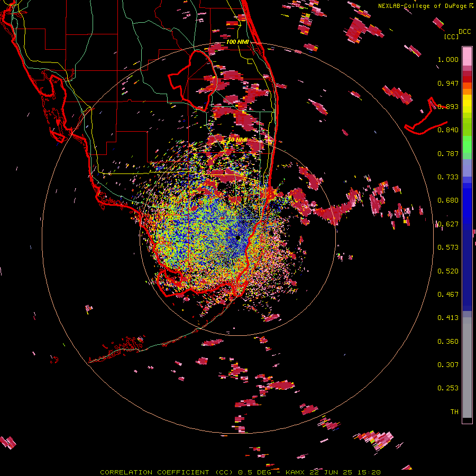The height and width of the screenshot is (476, 476).
Task: Click the DCC label above the color scale
Action: [464, 31]
